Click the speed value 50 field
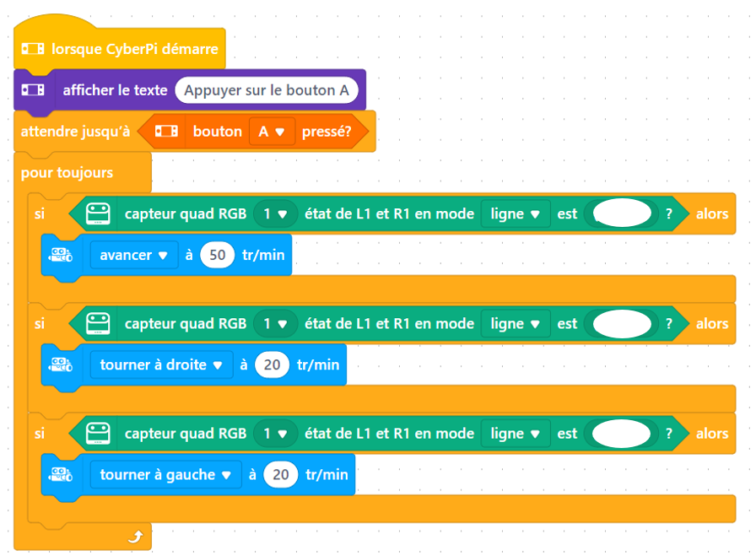 point(217,255)
